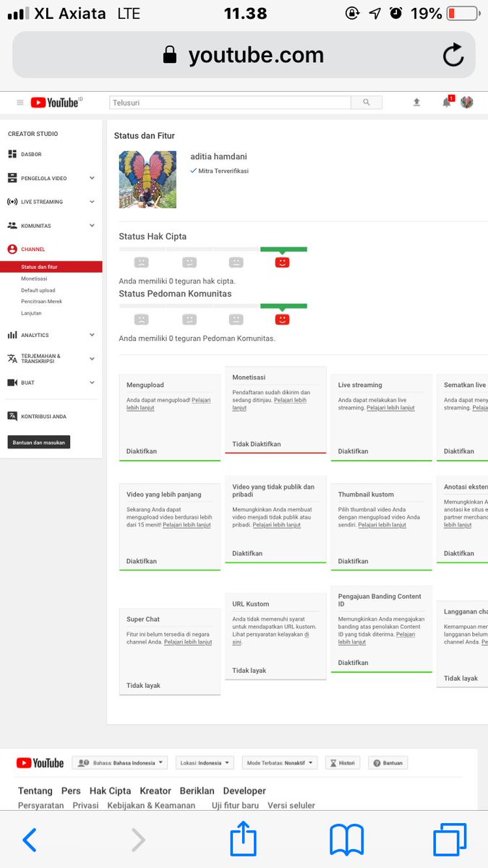Expand the Pengelola Video section

(92, 178)
